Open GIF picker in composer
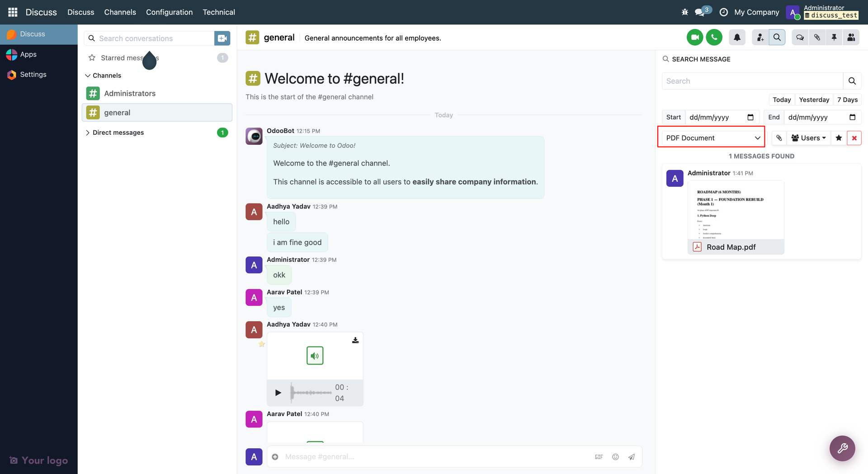Screen dimensions: 868x474 (x=599, y=457)
